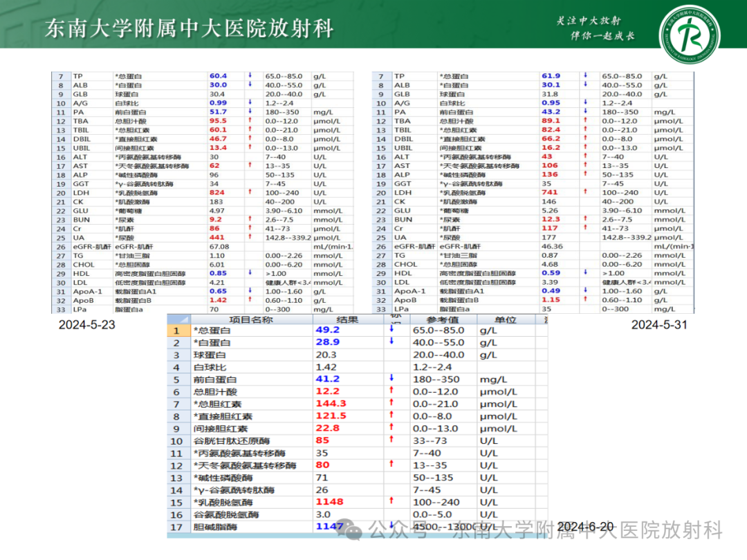
Task: Select the date label 2024-5-23
Action: 86,325
